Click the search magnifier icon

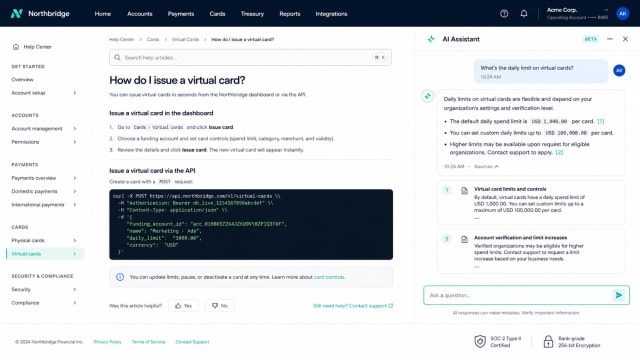pyautogui.click(x=117, y=58)
